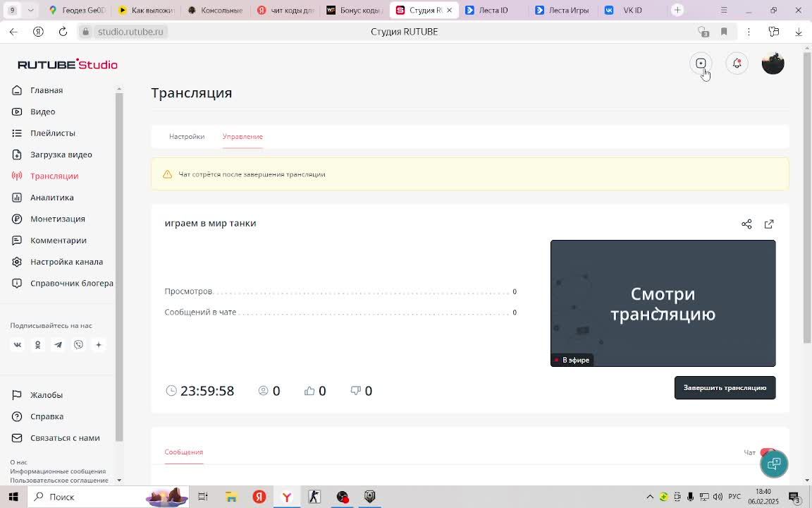Open Task View on taskbar
The image size is (812, 508).
click(x=203, y=497)
